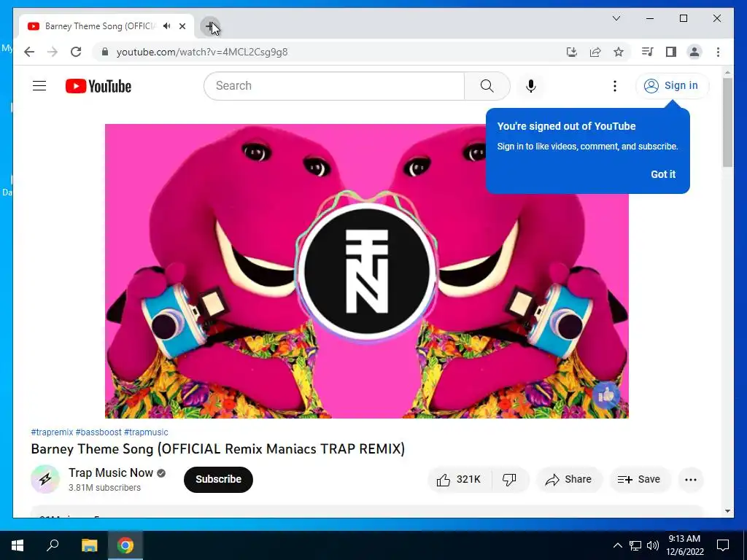Open the media controls icon in Chrome toolbar
The height and width of the screenshot is (560, 747).
(648, 52)
